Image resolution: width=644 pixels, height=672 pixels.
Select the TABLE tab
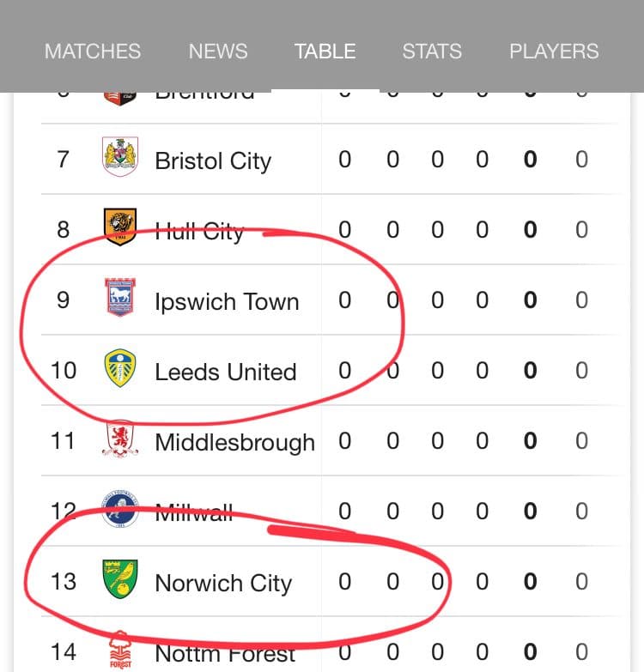click(x=325, y=51)
